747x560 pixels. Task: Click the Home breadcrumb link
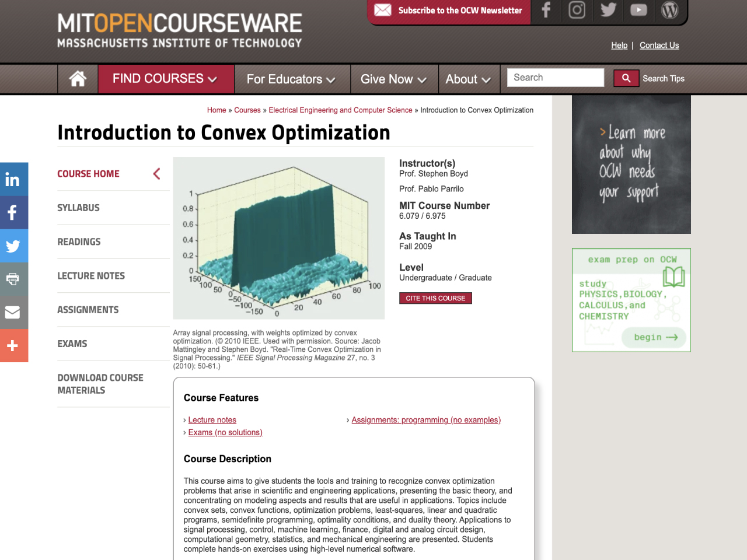click(217, 110)
